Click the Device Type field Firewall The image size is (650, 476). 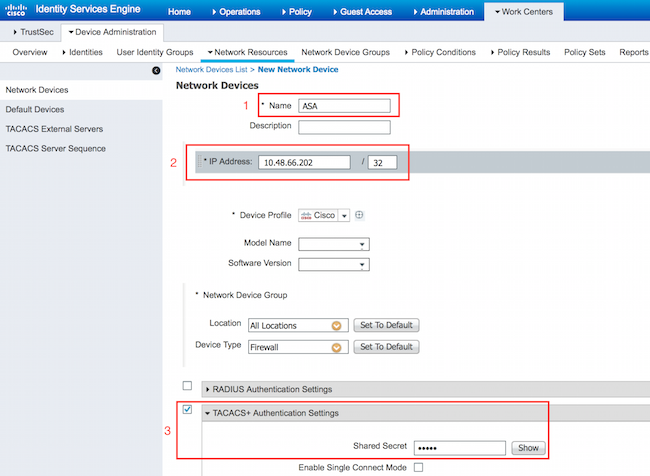click(x=298, y=347)
